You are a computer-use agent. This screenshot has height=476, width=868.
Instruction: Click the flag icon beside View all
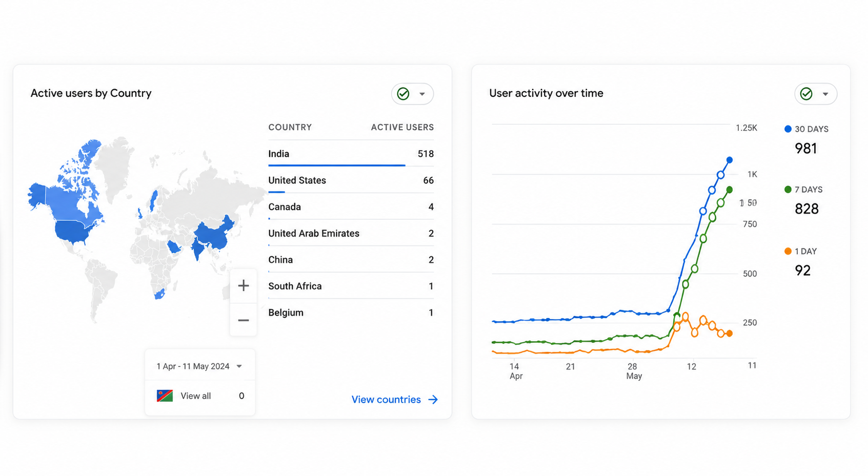coord(165,396)
